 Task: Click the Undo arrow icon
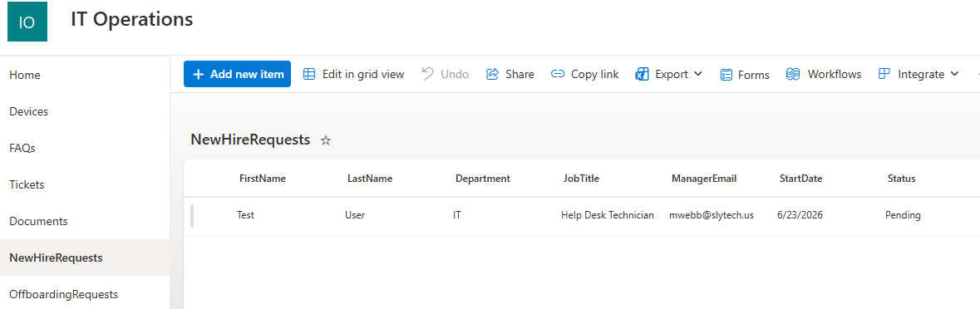[x=427, y=74]
